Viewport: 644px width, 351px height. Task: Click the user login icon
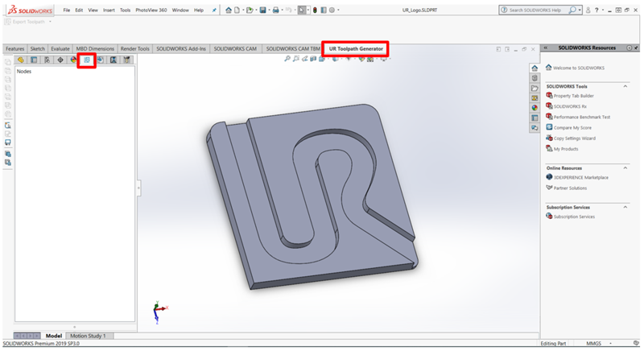588,10
